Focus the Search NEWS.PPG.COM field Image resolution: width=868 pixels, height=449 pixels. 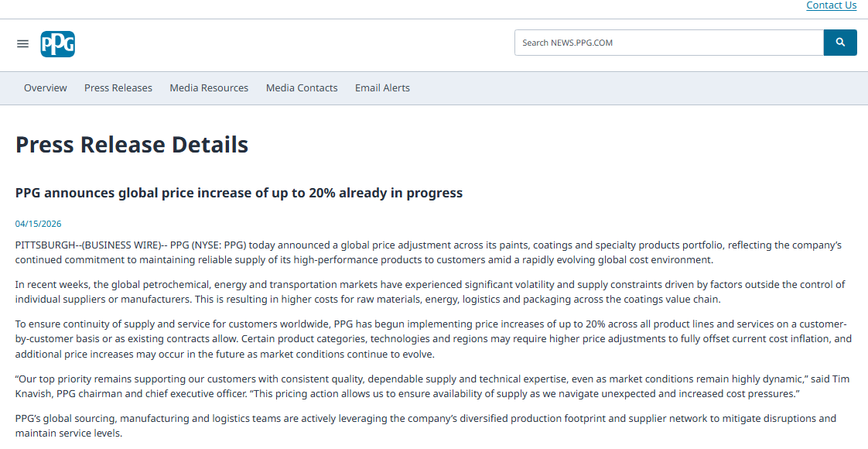(x=668, y=43)
